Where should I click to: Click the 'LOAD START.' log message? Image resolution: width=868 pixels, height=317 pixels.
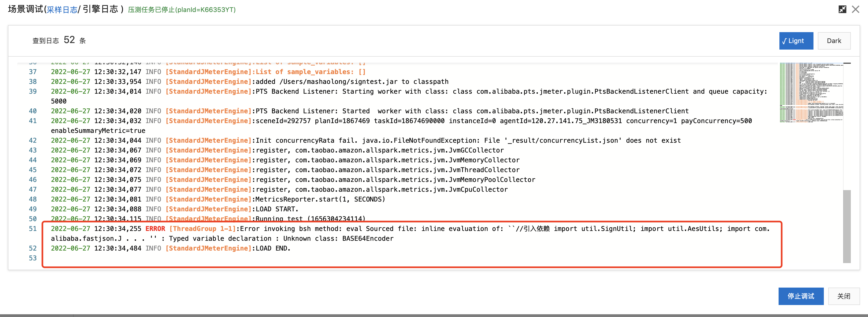277,209
